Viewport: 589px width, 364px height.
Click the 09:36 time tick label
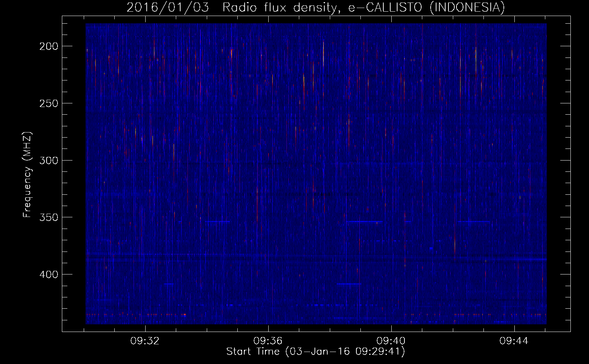pos(268,341)
